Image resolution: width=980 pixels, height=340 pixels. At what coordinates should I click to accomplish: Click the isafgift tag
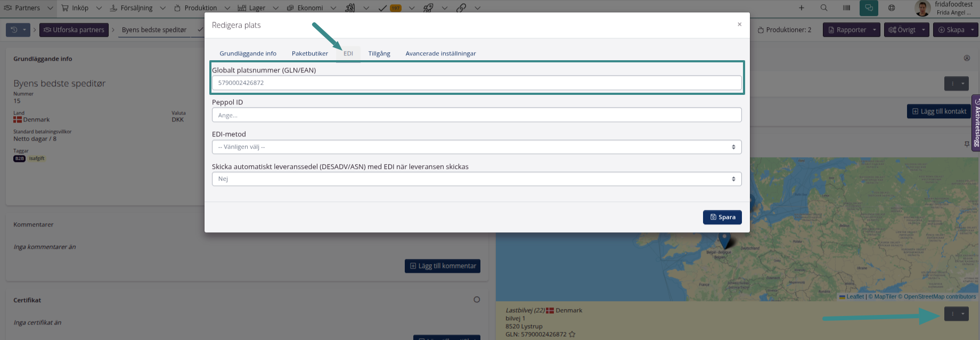37,159
